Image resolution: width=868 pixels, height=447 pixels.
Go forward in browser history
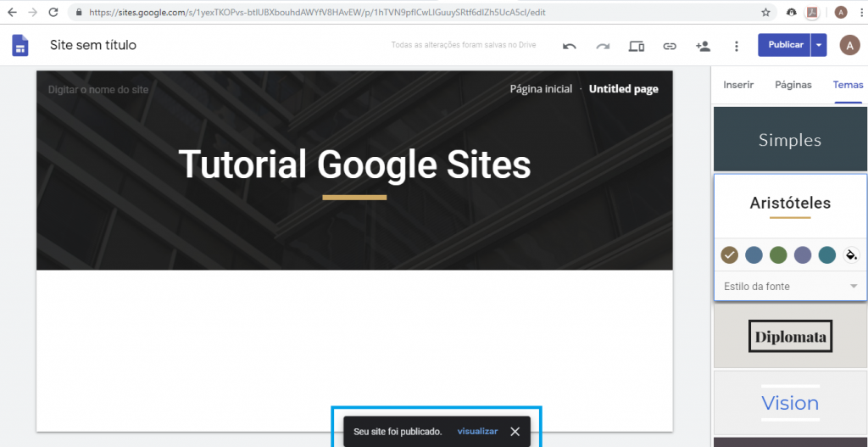click(x=33, y=12)
